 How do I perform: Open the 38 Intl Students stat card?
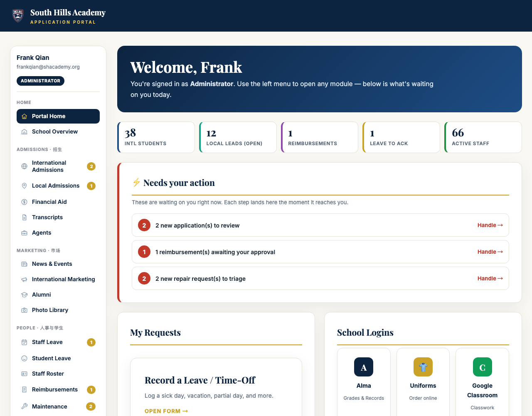click(156, 137)
